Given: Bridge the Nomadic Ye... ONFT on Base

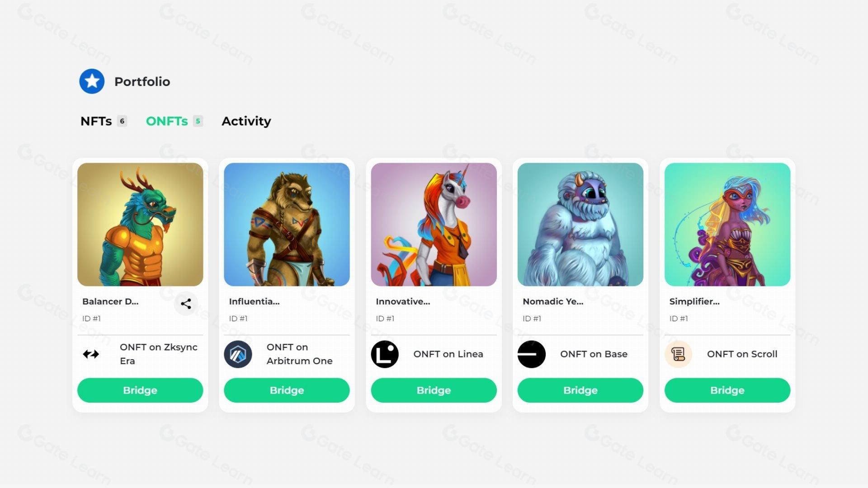Looking at the screenshot, I should point(580,390).
